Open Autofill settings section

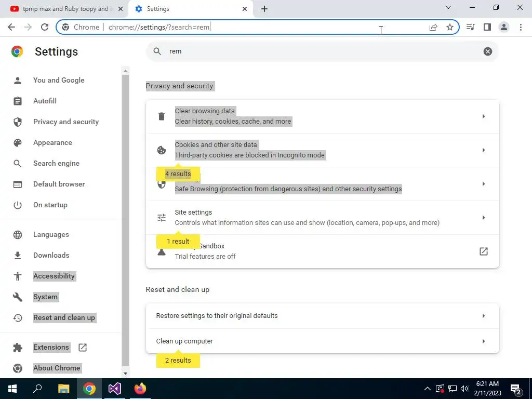pos(45,101)
